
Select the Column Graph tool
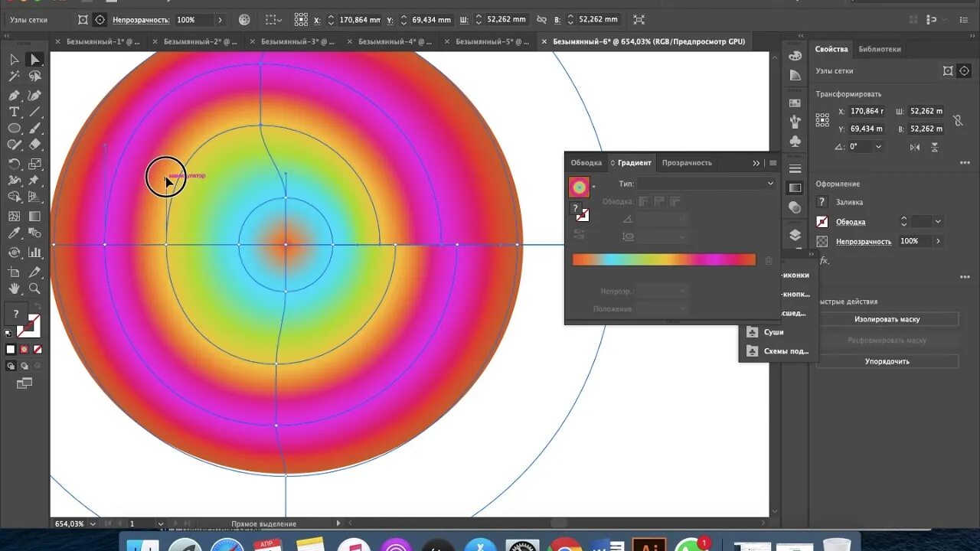(34, 253)
